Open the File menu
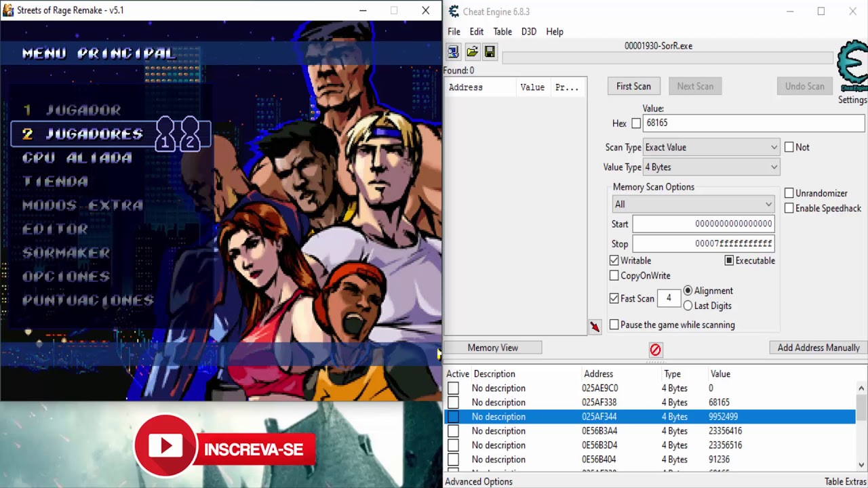 click(454, 32)
